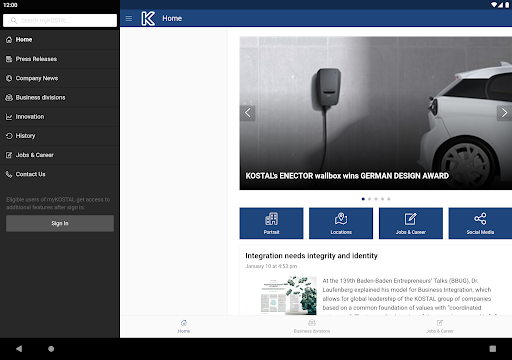Tap the Android recent apps square button
Viewport: 512px width, 360px height.
point(493,349)
